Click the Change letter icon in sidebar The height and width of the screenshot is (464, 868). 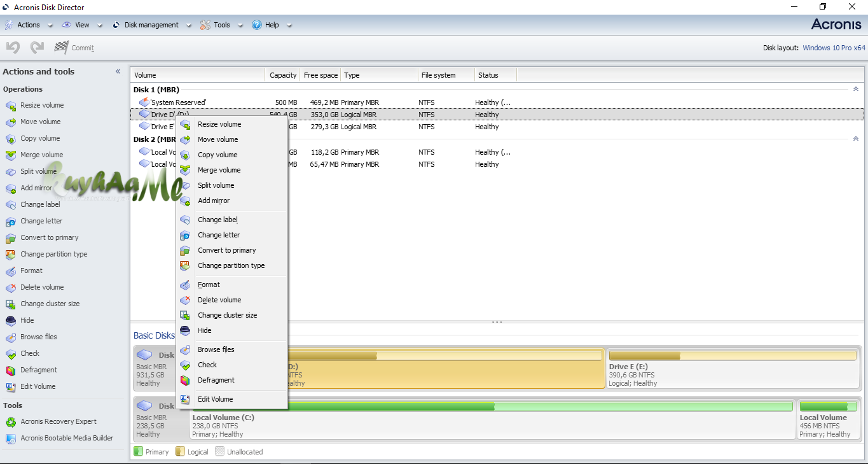11,221
